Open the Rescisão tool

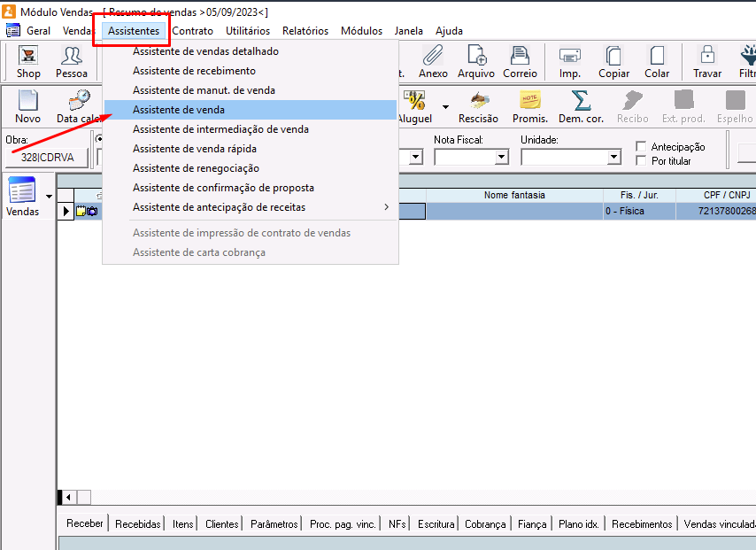point(478,106)
